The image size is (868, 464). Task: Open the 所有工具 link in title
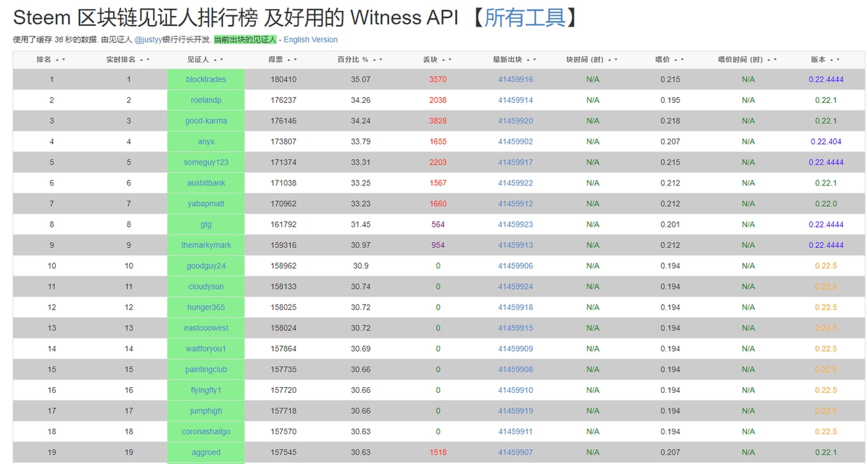pos(525,18)
